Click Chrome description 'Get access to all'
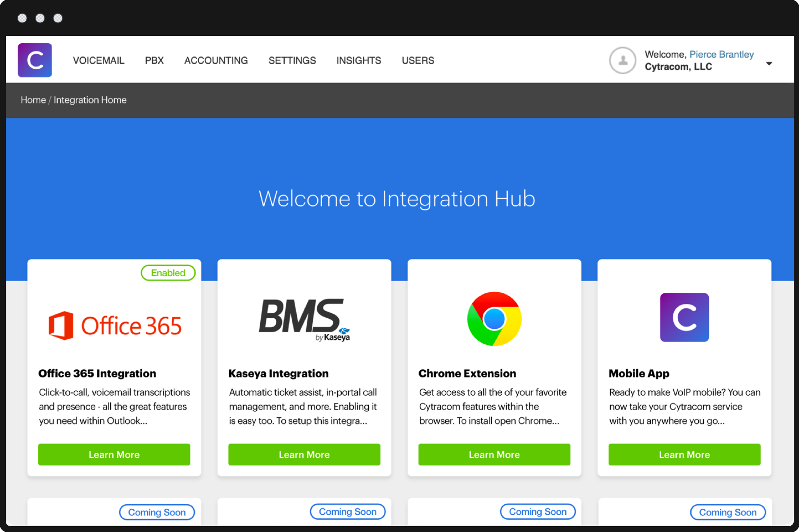This screenshot has height=532, width=799. click(x=493, y=406)
